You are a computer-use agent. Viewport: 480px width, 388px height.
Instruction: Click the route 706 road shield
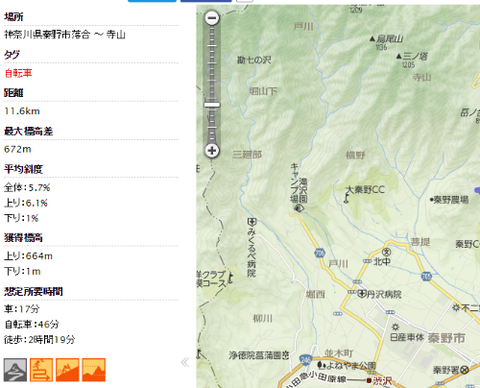[x=319, y=253]
